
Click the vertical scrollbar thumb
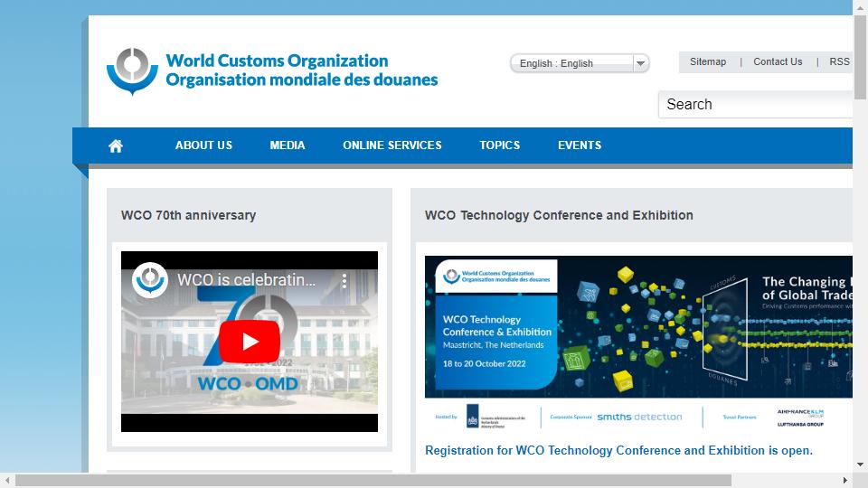(x=860, y=57)
